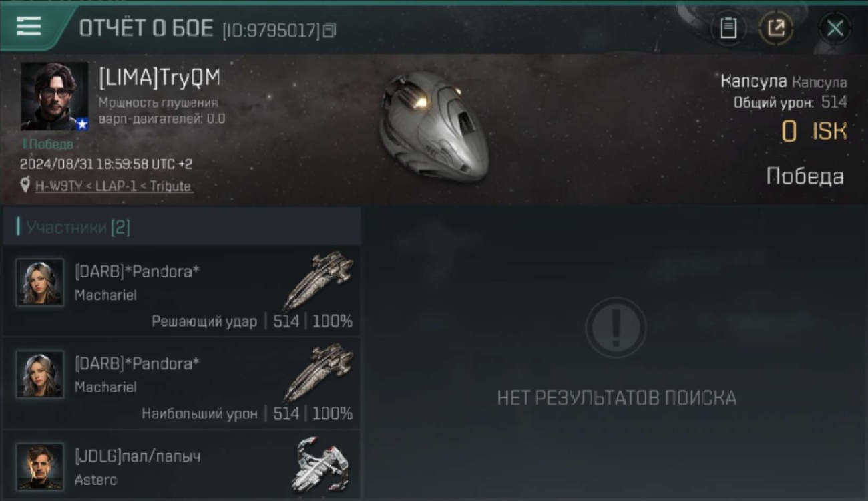Open the clipboard report icon
This screenshot has height=501, width=868.
[x=728, y=28]
